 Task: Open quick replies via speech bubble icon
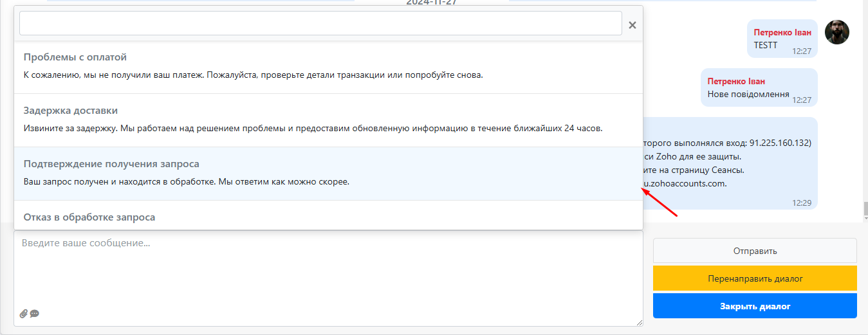(35, 314)
